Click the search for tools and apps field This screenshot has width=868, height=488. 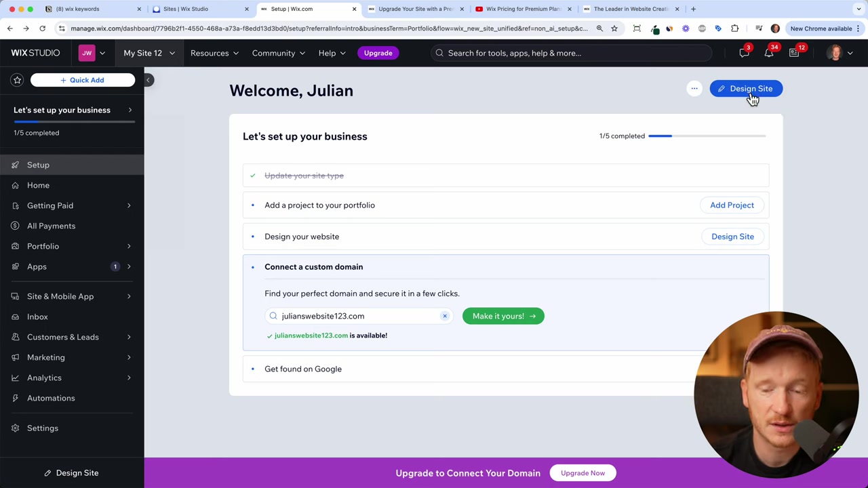(x=571, y=53)
